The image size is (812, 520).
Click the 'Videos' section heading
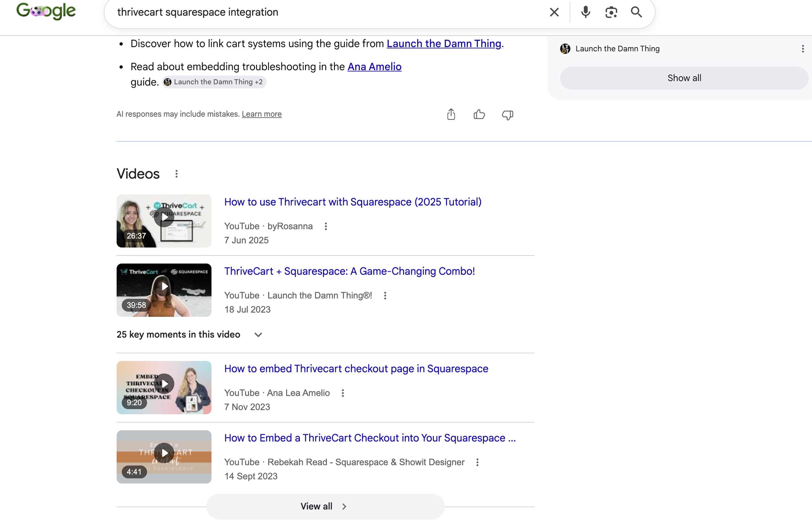click(138, 174)
